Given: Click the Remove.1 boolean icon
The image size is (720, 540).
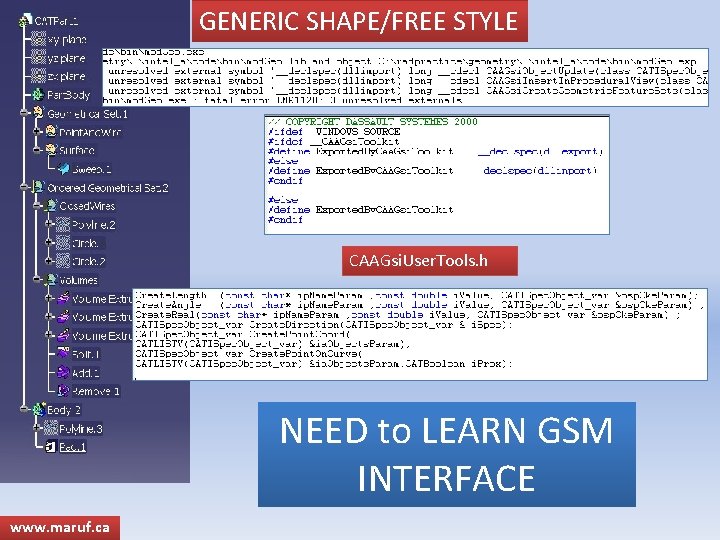Looking at the screenshot, I should [x=63, y=391].
